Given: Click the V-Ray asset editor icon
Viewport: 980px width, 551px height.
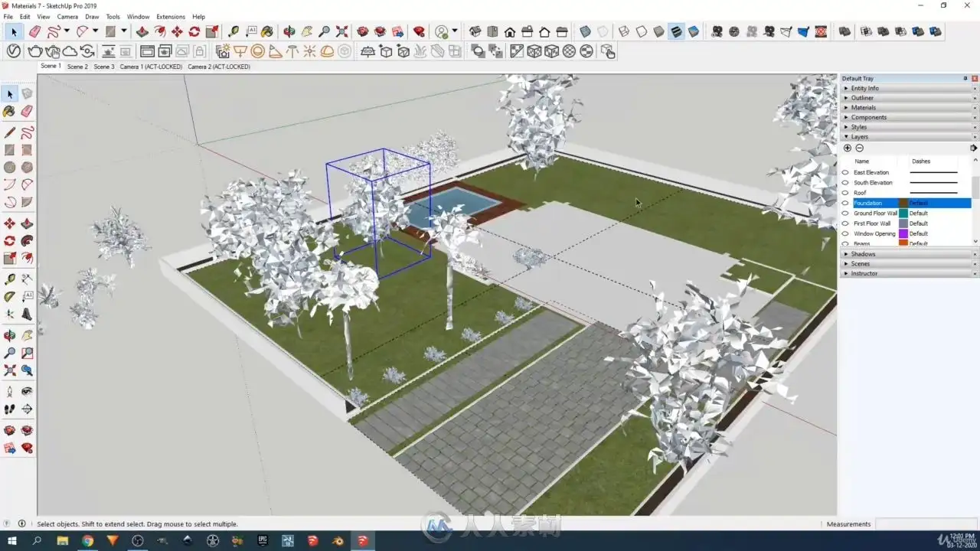Looking at the screenshot, I should [14, 51].
